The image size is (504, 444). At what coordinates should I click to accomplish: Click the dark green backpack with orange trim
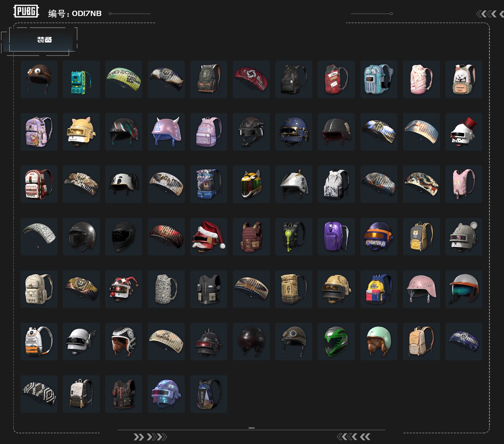pos(209,79)
